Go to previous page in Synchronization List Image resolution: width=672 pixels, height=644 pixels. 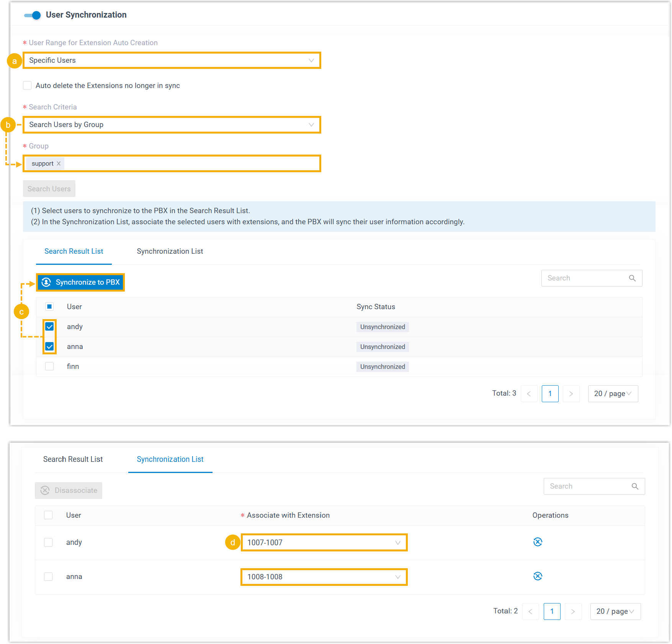[530, 611]
